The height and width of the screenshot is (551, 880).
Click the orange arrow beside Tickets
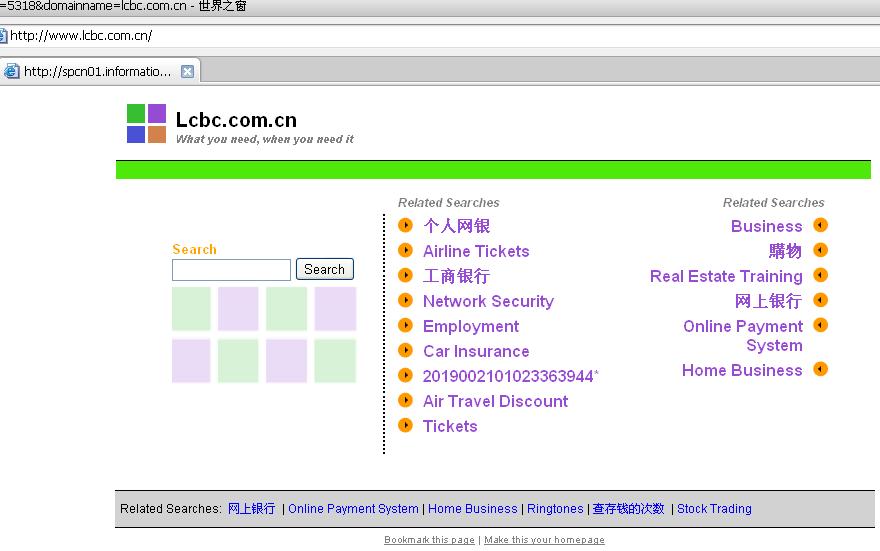click(405, 425)
